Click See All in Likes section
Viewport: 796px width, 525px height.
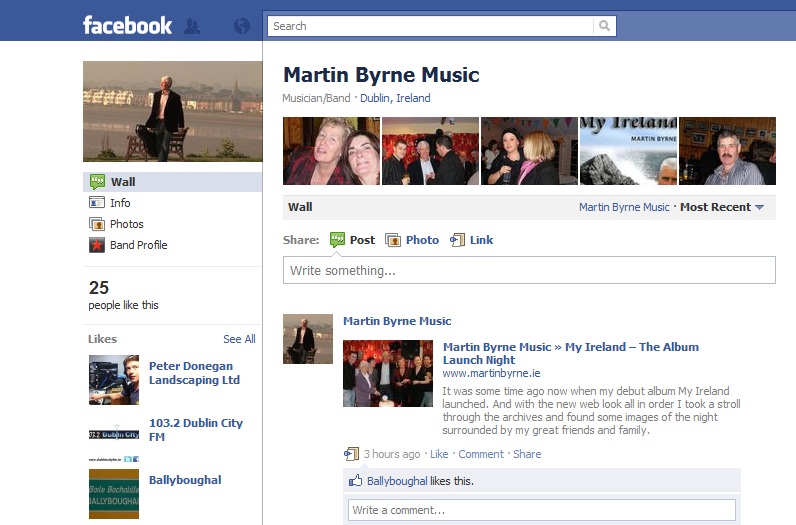239,339
